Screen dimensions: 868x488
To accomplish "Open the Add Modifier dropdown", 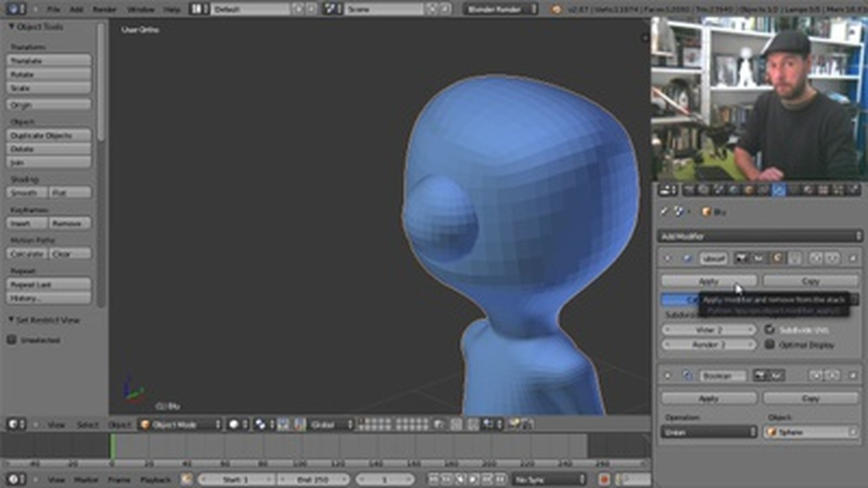I will (761, 237).
